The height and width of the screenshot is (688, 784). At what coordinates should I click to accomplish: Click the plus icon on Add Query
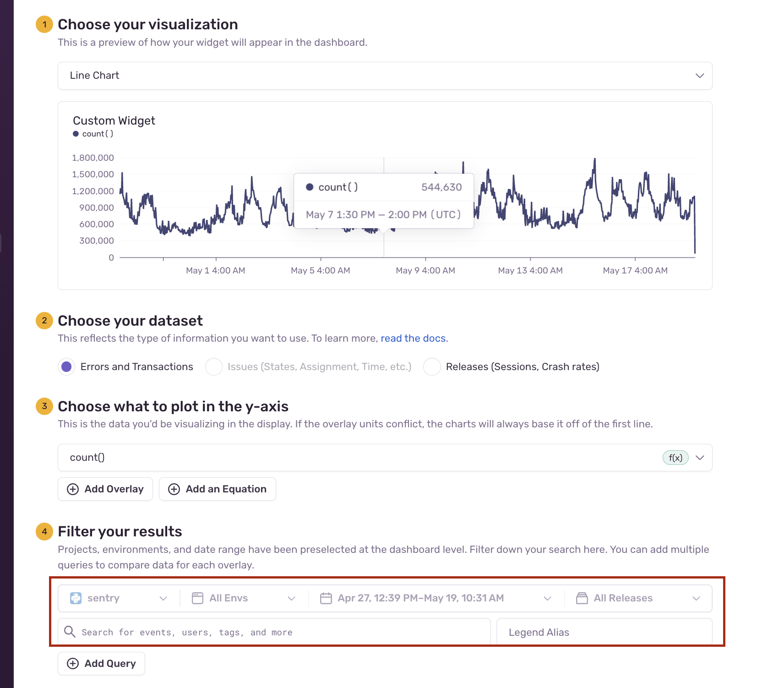(73, 663)
